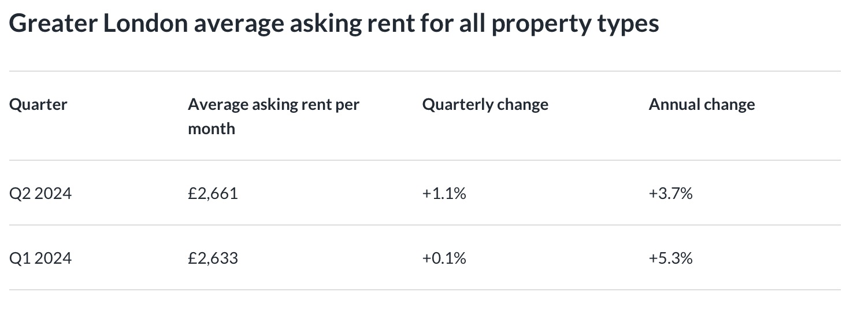The width and height of the screenshot is (868, 310).
Task: Click the divider line below the header row
Action: 425,160
